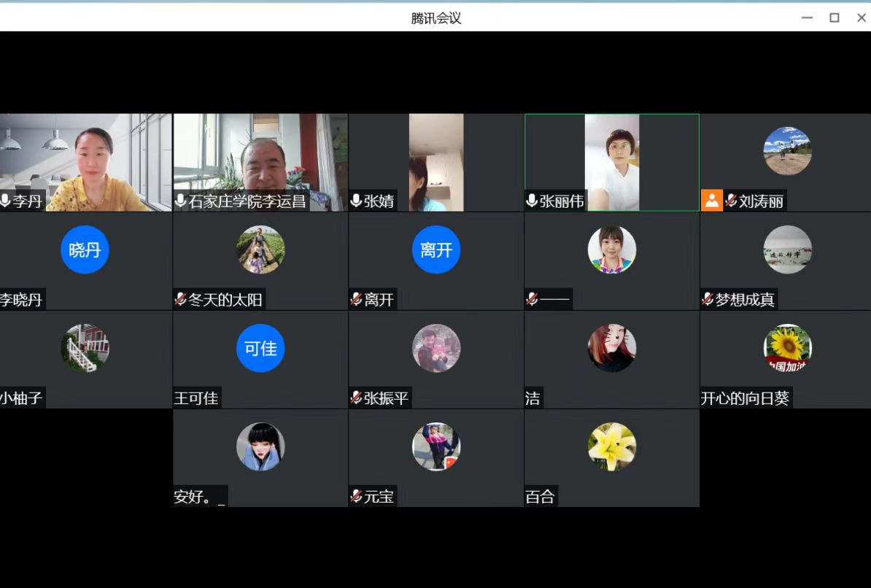Click the 腾讯会议 window title

436,18
